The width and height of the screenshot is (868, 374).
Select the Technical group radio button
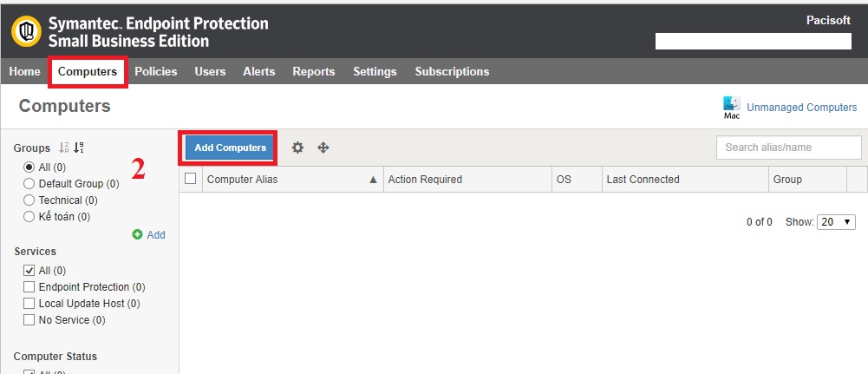tap(29, 200)
